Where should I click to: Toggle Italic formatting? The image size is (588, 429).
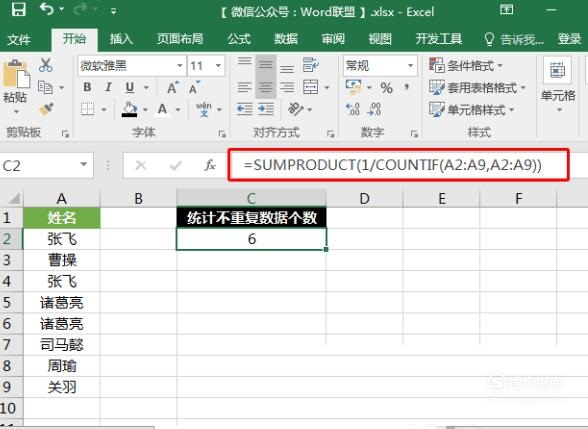108,87
